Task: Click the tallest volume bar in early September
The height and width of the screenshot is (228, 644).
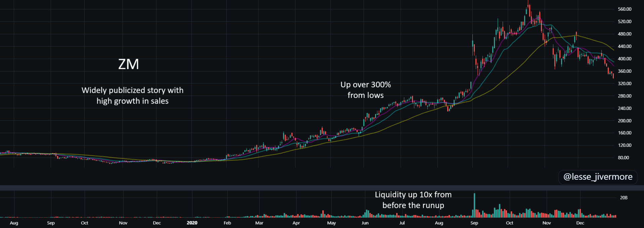Action: pyautogui.click(x=474, y=205)
